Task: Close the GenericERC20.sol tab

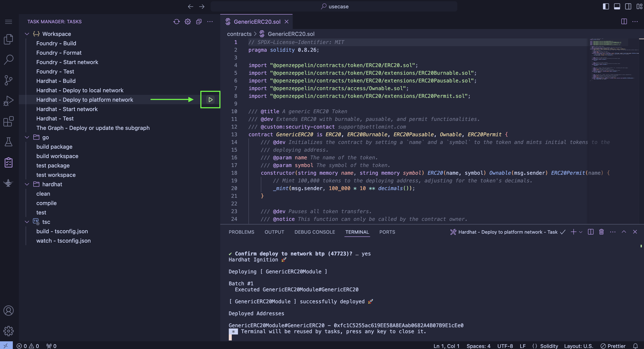Action: (x=287, y=22)
